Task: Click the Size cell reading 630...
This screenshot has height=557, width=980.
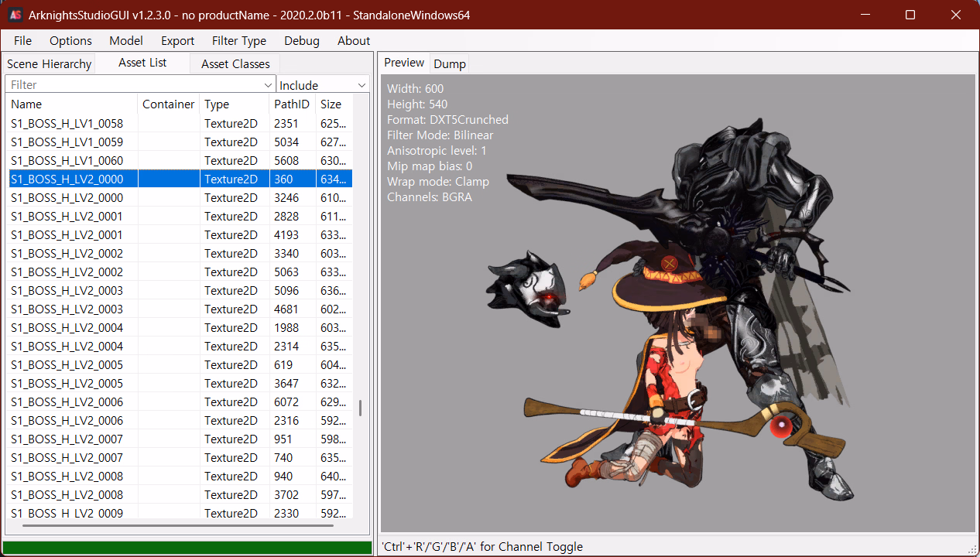Action: pyautogui.click(x=334, y=160)
